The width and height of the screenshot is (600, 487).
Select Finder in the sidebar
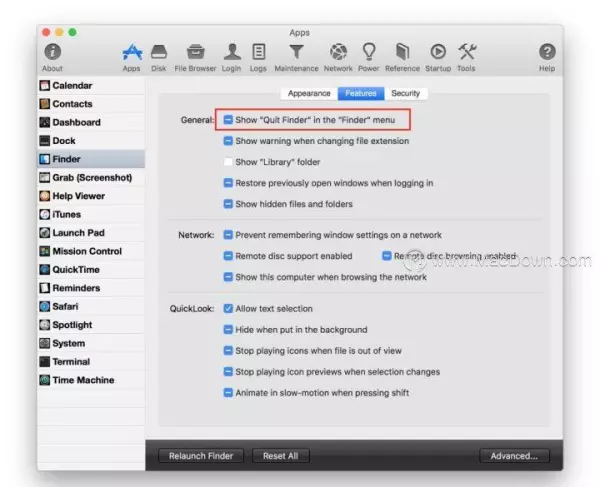coord(91,159)
